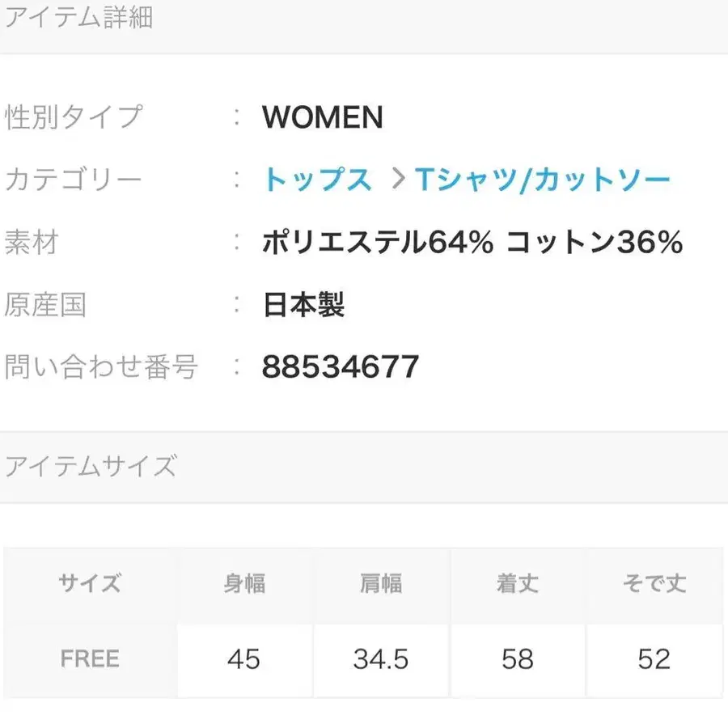The image size is (728, 728).
Task: Click the 着丈 column header
Action: [x=518, y=584]
